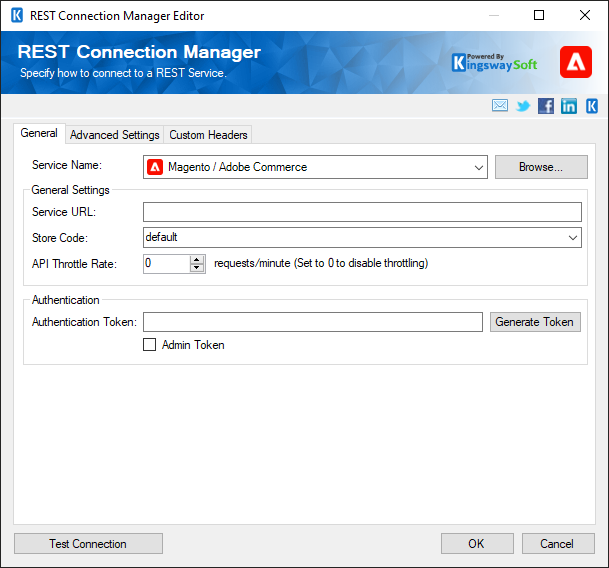Open the Facebook icon link
Screen dimensions: 609x568
pyautogui.click(x=546, y=106)
